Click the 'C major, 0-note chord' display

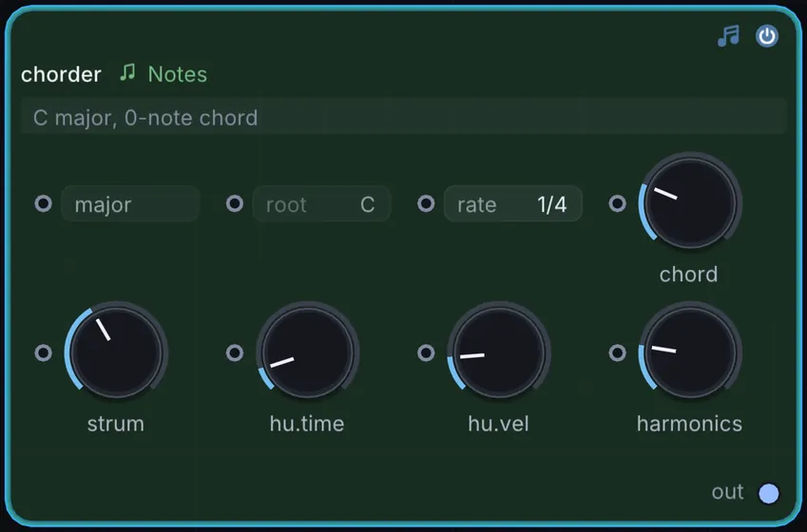403,118
